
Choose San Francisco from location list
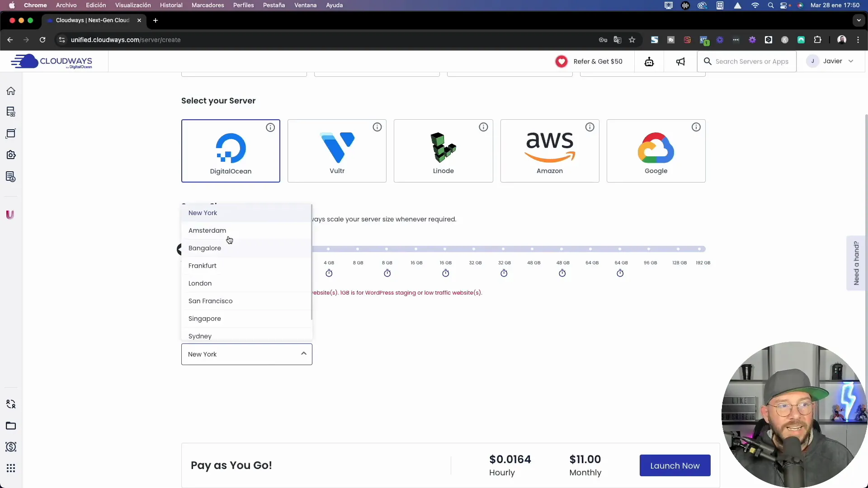click(246, 301)
